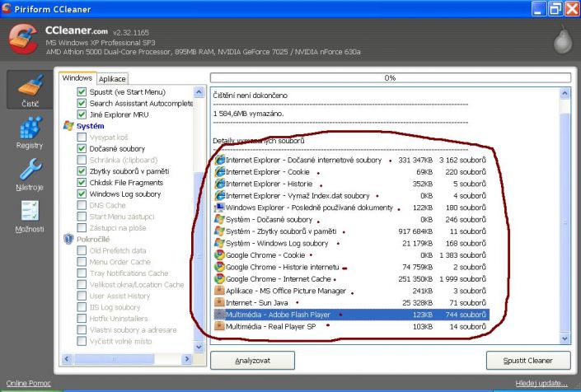Click IE icon beside Internet Explorer - Historie
This screenshot has width=581, height=392.
pos(220,184)
